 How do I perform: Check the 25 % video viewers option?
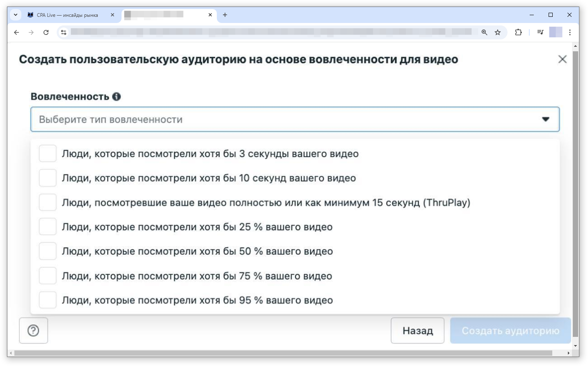tap(48, 227)
